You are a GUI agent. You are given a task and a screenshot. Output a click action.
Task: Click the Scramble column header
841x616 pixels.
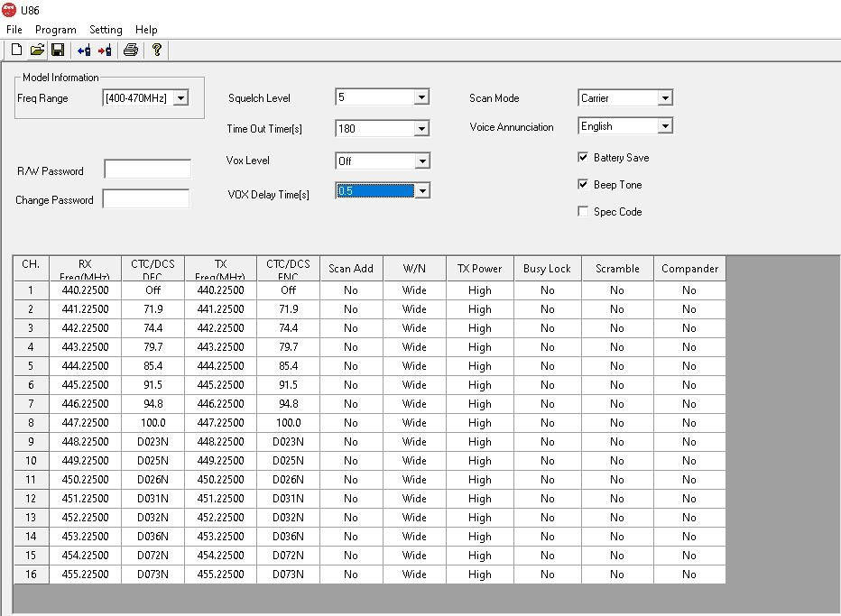617,268
